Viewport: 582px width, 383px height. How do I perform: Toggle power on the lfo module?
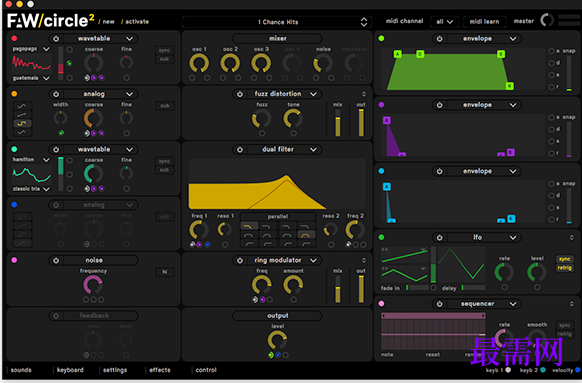(x=439, y=238)
